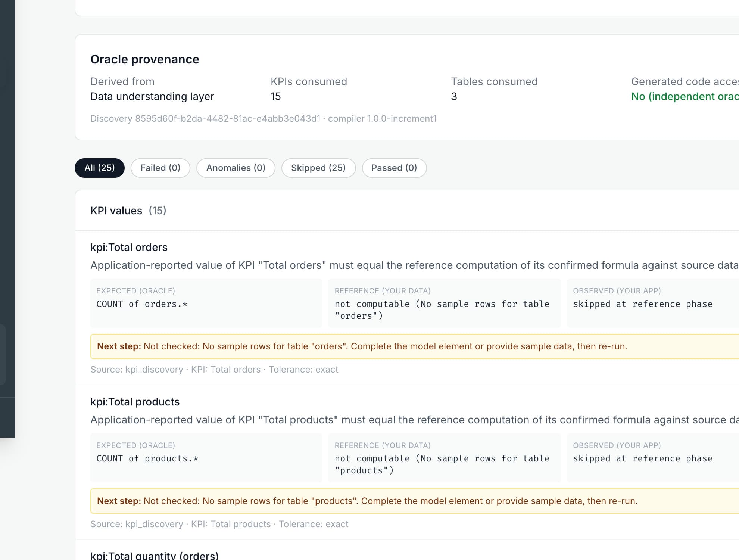This screenshot has width=739, height=560.
Task: Select the All (25) filter tab
Action: pyautogui.click(x=100, y=168)
